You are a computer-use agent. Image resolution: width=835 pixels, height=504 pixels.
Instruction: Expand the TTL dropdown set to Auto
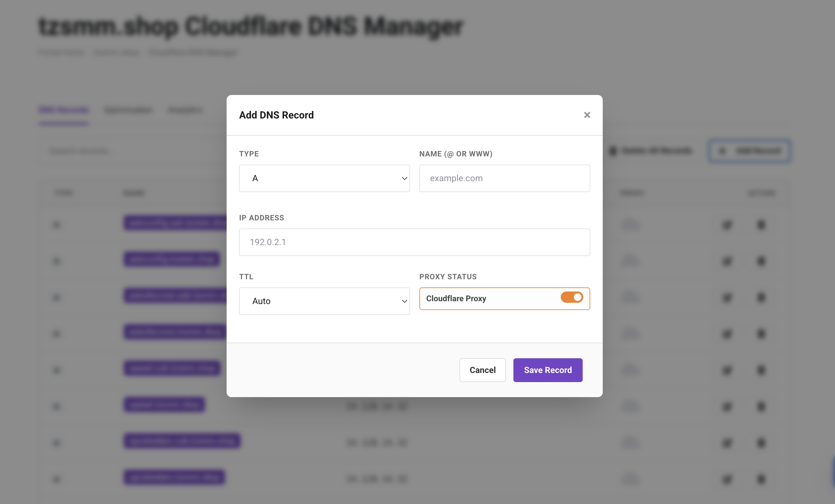click(x=324, y=301)
